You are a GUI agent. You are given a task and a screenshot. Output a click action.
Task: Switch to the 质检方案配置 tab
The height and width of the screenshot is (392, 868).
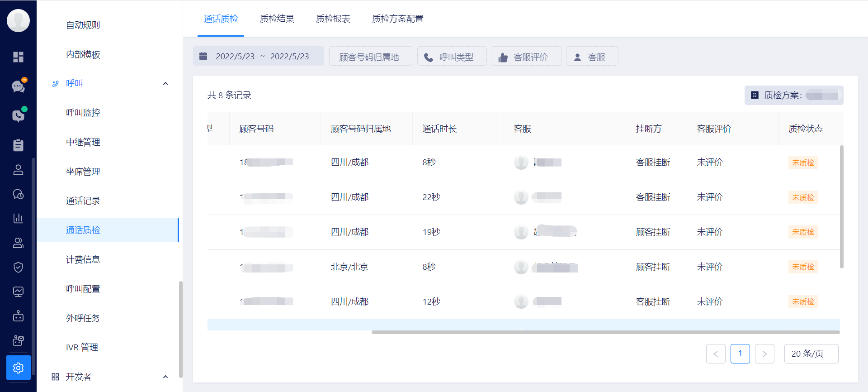[x=397, y=19]
